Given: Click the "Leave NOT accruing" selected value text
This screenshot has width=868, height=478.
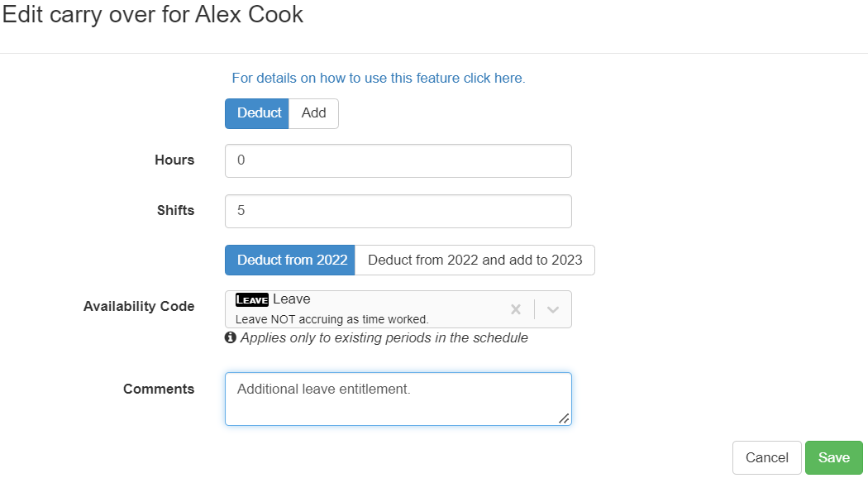Looking at the screenshot, I should (x=332, y=318).
